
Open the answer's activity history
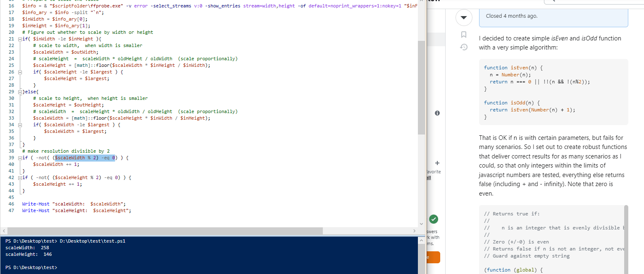(x=464, y=47)
